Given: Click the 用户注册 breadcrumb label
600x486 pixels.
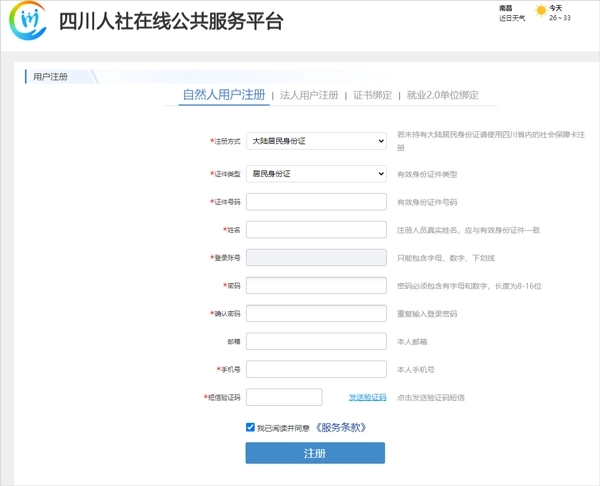Looking at the screenshot, I should click(x=50, y=77).
